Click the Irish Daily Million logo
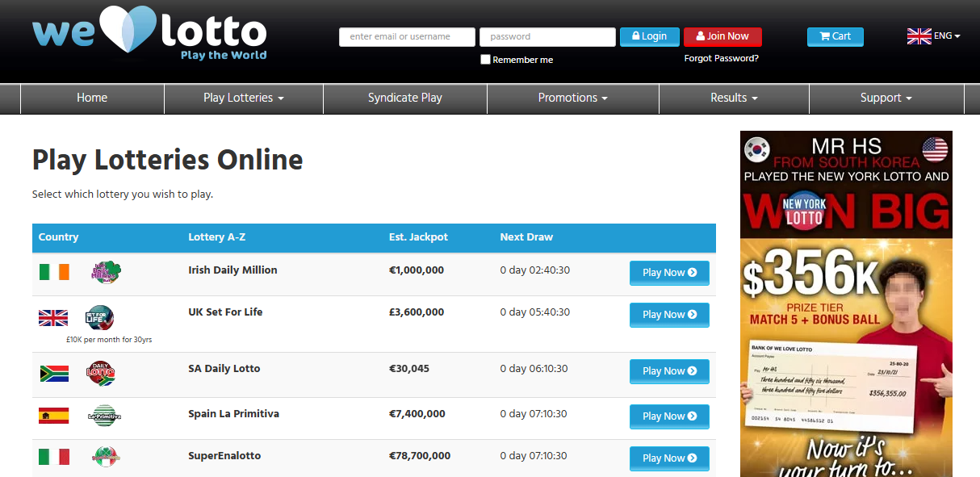Screen dimensions: 980x477 coord(105,272)
